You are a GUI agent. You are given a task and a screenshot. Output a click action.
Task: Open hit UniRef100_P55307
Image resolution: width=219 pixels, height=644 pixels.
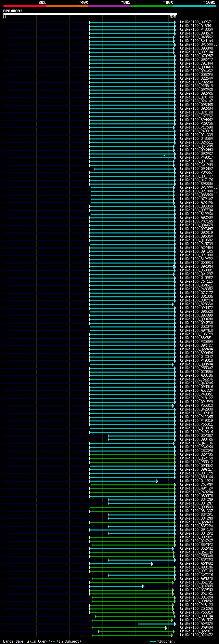(x=196, y=368)
